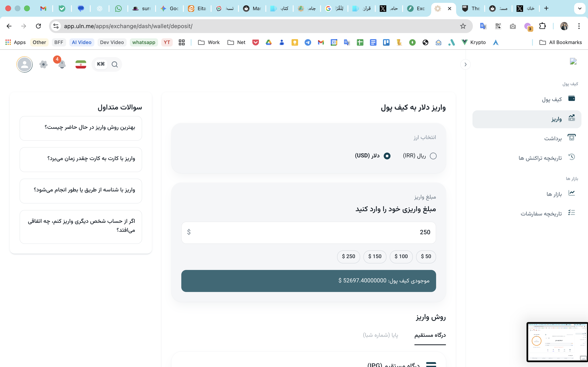The width and height of the screenshot is (588, 367).
Task: Select the Iranian flag language icon
Action: pos(80,64)
